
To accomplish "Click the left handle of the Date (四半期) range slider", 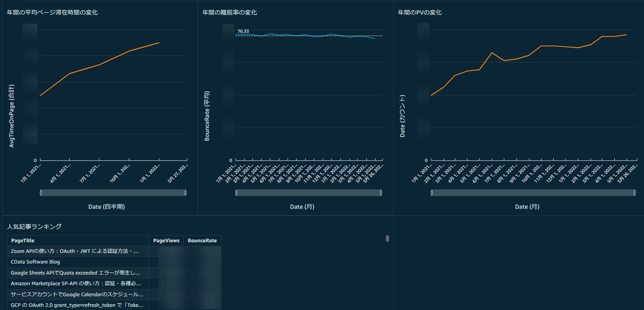I will tap(41, 193).
